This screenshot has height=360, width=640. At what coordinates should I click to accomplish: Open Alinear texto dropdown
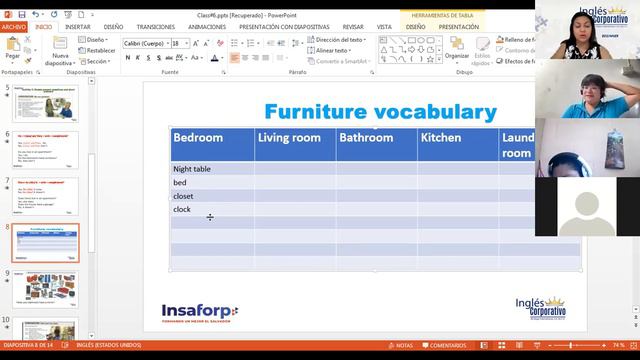pyautogui.click(x=329, y=50)
